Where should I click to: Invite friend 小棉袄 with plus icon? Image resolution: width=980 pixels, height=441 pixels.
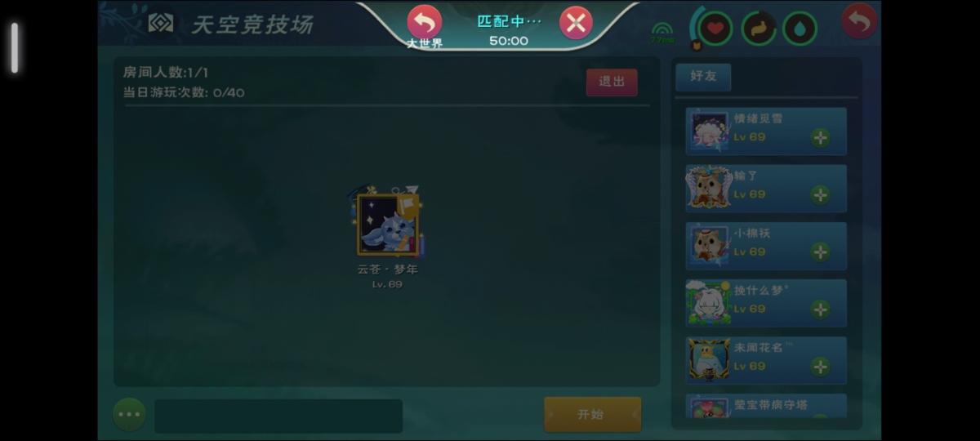pyautogui.click(x=820, y=252)
